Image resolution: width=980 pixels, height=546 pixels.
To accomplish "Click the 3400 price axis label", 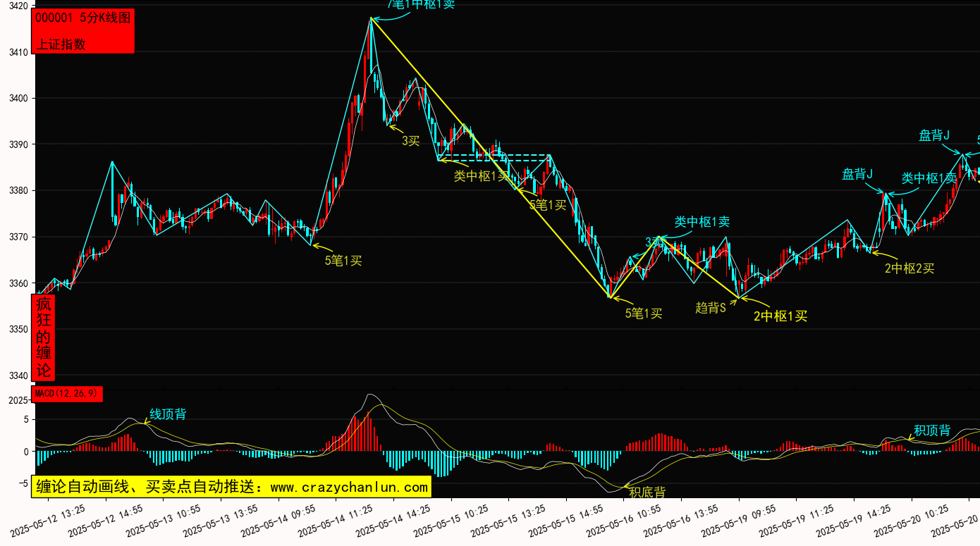I will point(18,98).
